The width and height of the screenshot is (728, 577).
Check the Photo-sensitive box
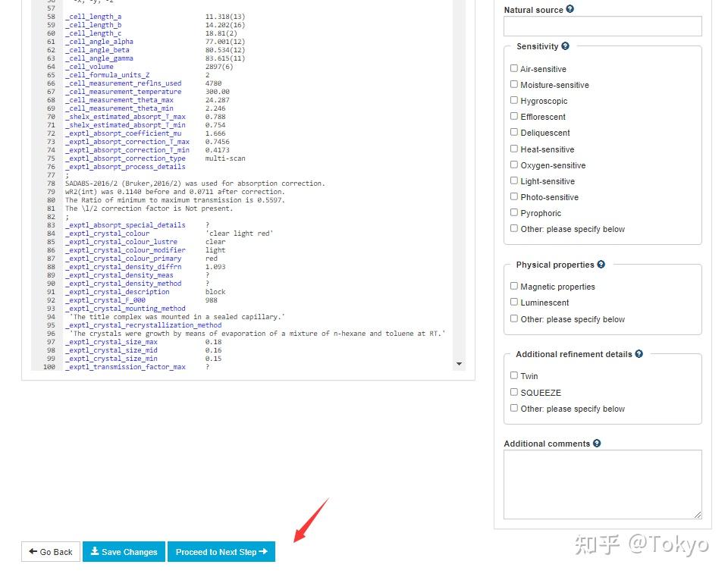click(x=514, y=196)
